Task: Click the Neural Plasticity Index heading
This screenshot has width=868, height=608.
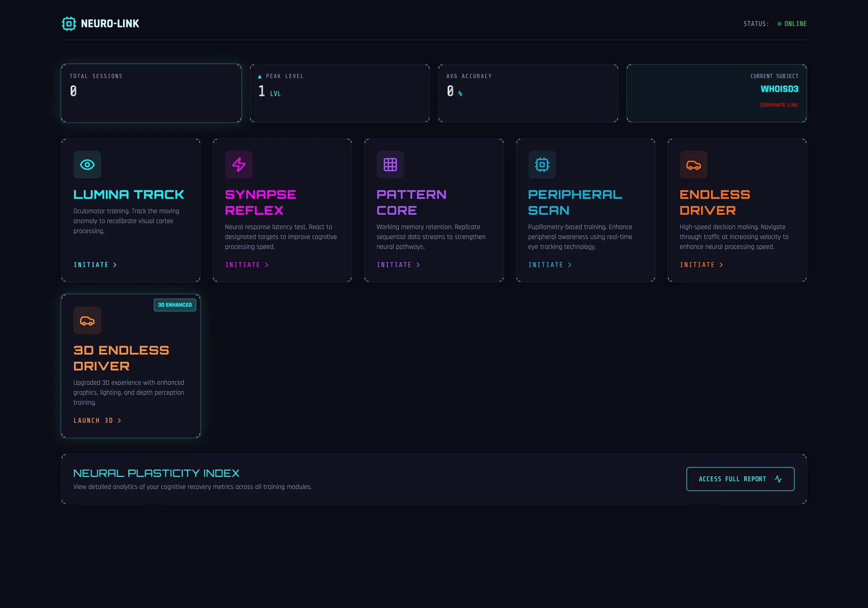Action: pos(156,473)
